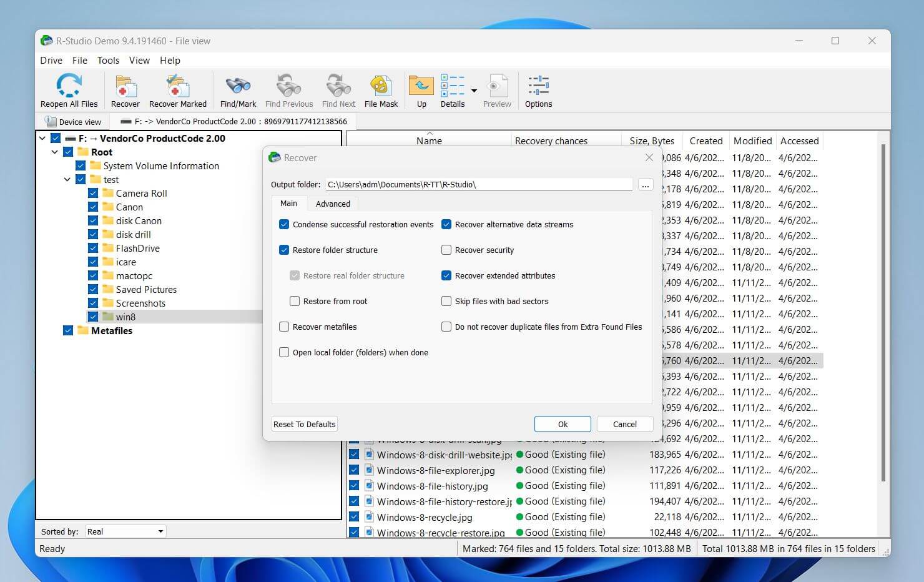Image resolution: width=924 pixels, height=582 pixels.
Task: Click the file list vertical scrollbar
Action: pos(883,312)
